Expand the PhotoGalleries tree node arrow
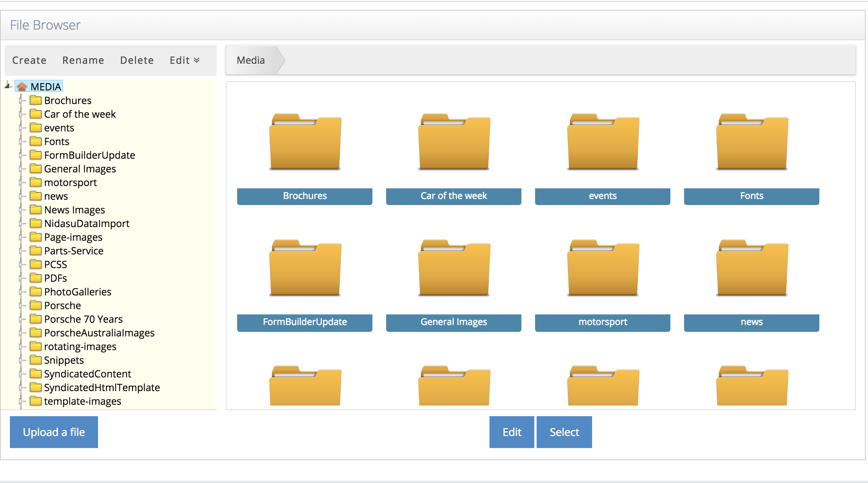868x483 pixels. tap(21, 292)
